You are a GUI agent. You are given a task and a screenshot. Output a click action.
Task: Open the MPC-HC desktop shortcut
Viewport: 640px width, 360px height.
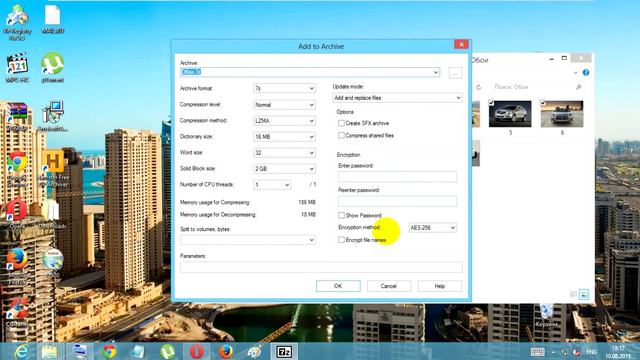click(x=17, y=68)
